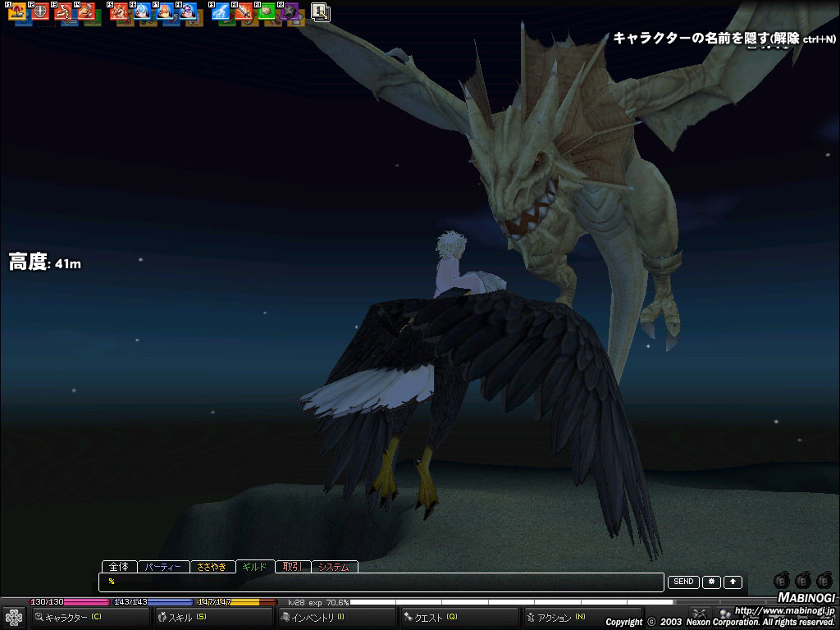Use the F1 rest parasol skill
Viewport: 840px width, 630px height.
[x=17, y=11]
